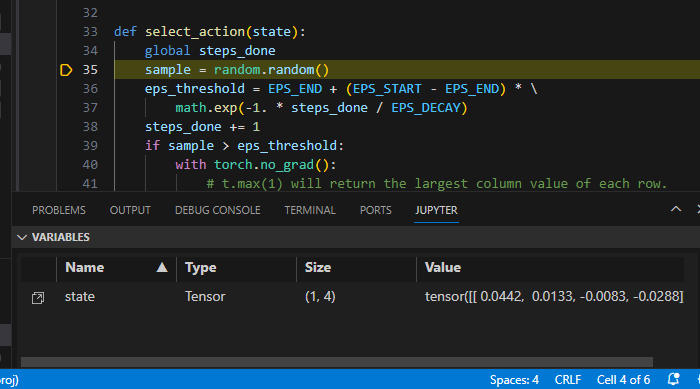700x389 pixels.
Task: Click the debug breakpoint arrow on line 35
Action: (x=66, y=70)
